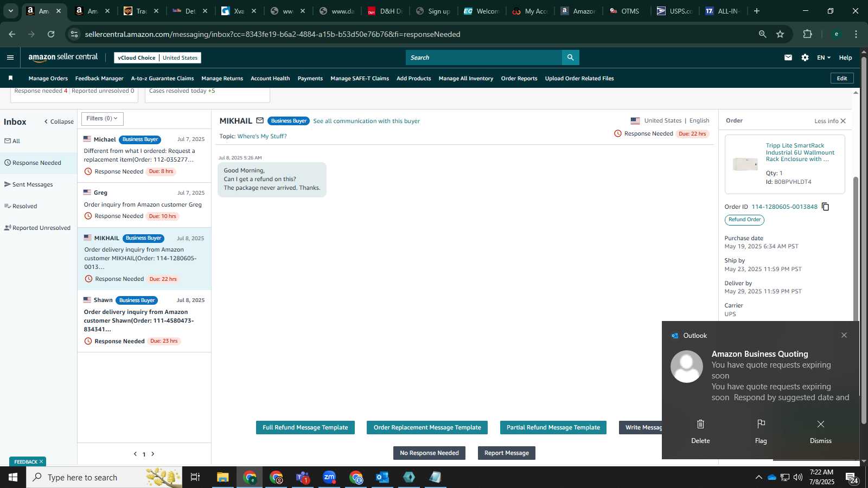The height and width of the screenshot is (488, 868).
Task: Open Payments menu item
Action: pos(310,79)
